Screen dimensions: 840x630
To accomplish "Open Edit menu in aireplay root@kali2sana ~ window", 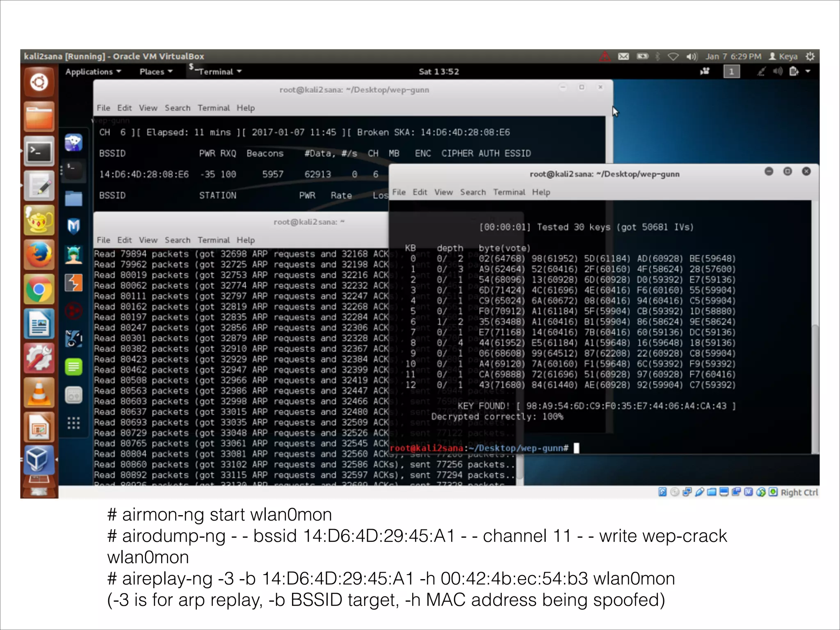I will (x=125, y=240).
